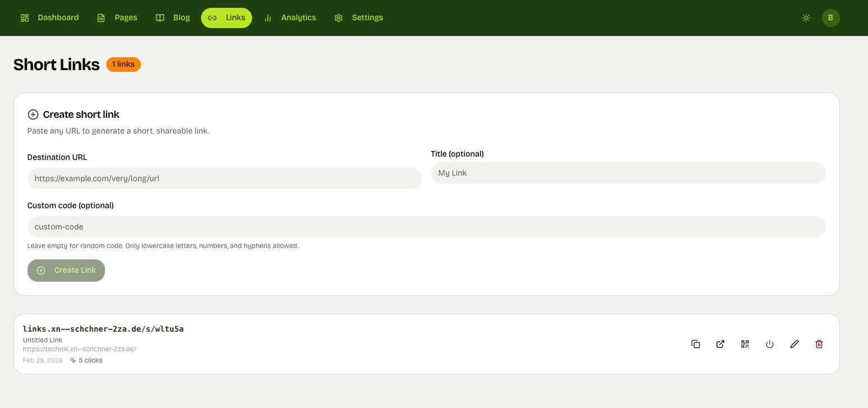Click the 'Untitled Link' title text
This screenshot has width=868, height=408.
click(x=43, y=340)
